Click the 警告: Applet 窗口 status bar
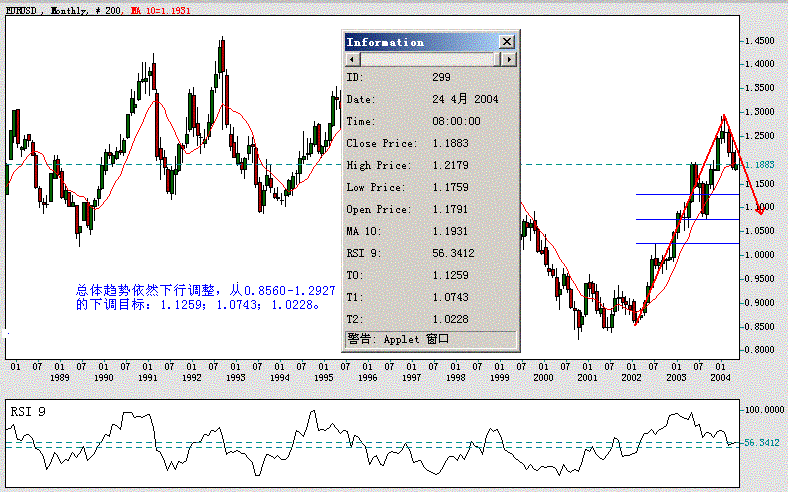Viewport: 788px width, 492px height. [431, 339]
